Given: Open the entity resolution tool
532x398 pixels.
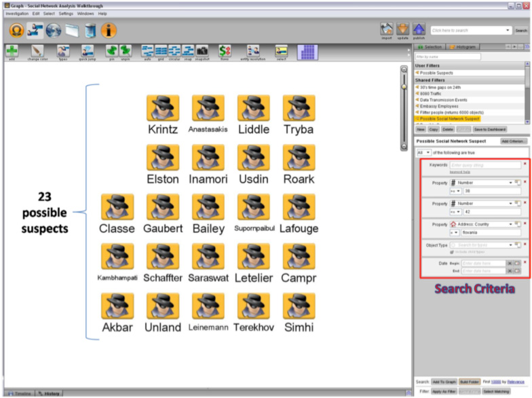Looking at the screenshot, I should (253, 51).
